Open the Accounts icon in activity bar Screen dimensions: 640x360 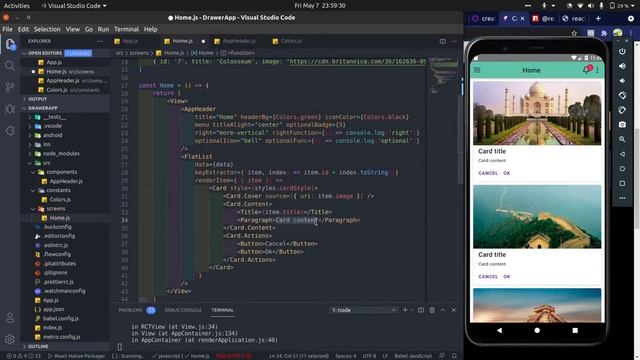[10, 318]
